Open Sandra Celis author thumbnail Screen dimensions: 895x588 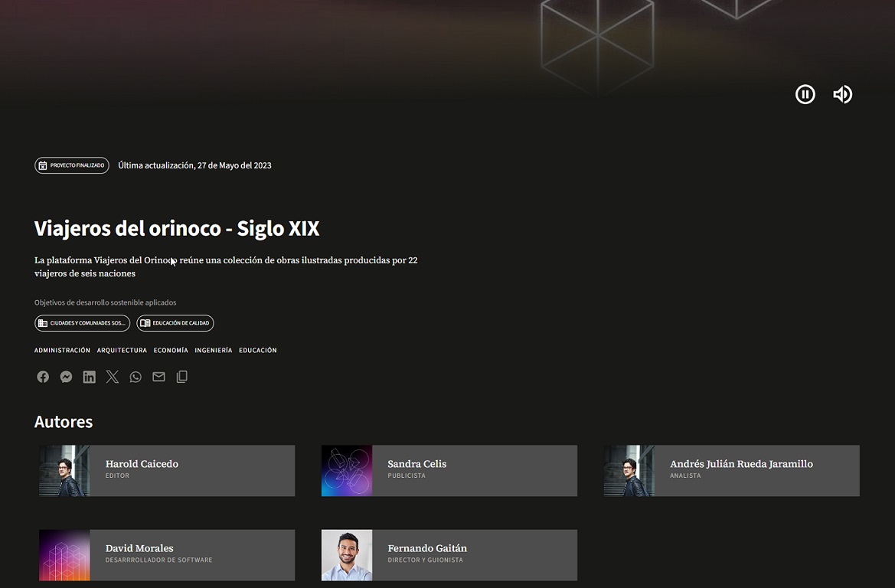tap(347, 471)
